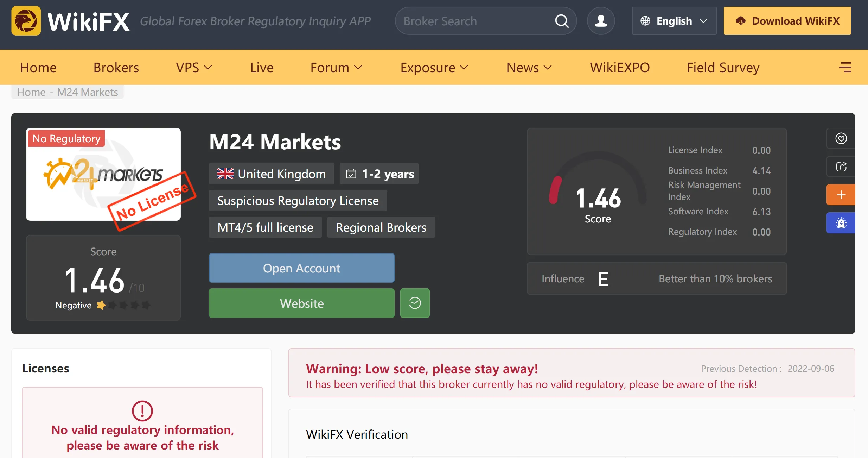Viewport: 868px width, 458px height.
Task: Click the Download WikiFX button
Action: click(787, 21)
